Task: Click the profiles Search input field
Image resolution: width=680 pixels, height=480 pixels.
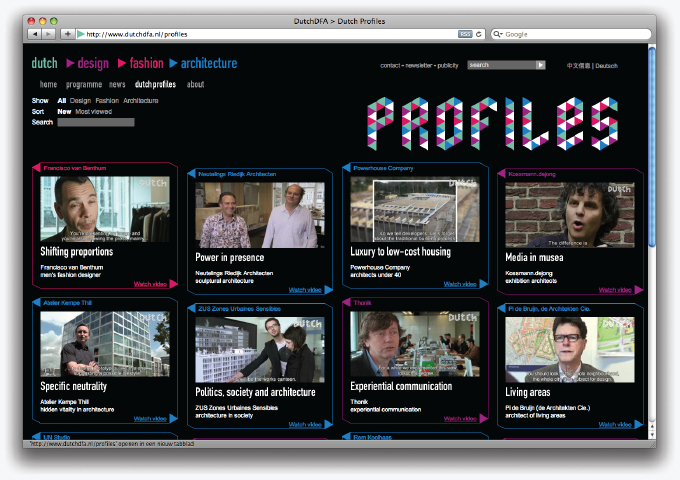Action: (96, 122)
